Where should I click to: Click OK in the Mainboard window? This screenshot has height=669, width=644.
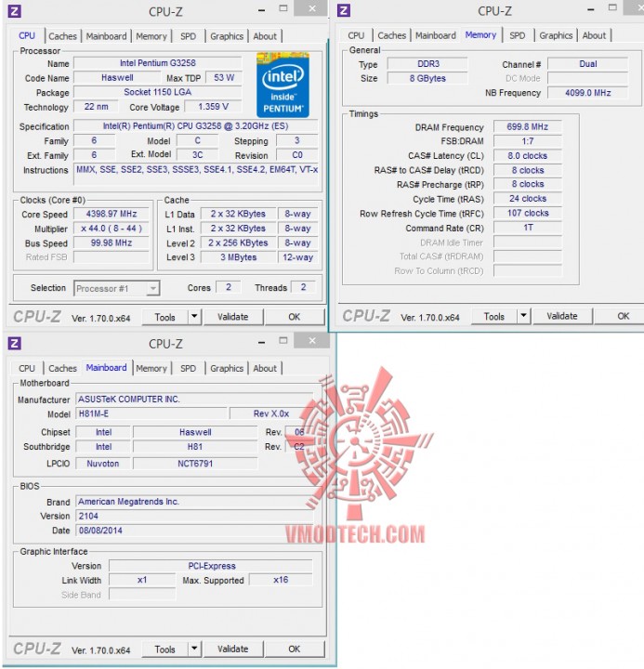coord(294,649)
